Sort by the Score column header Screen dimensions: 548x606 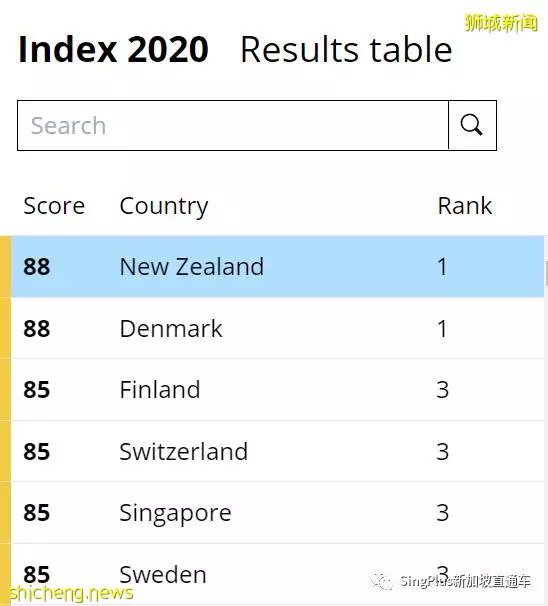(54, 205)
